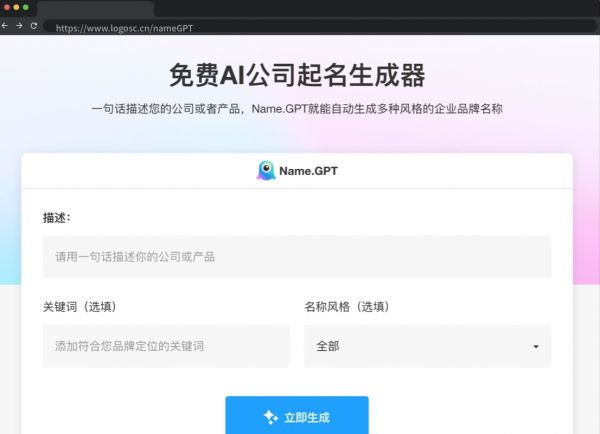Click the 立即生成 generate button
This screenshot has width=600, height=434.
(x=297, y=416)
